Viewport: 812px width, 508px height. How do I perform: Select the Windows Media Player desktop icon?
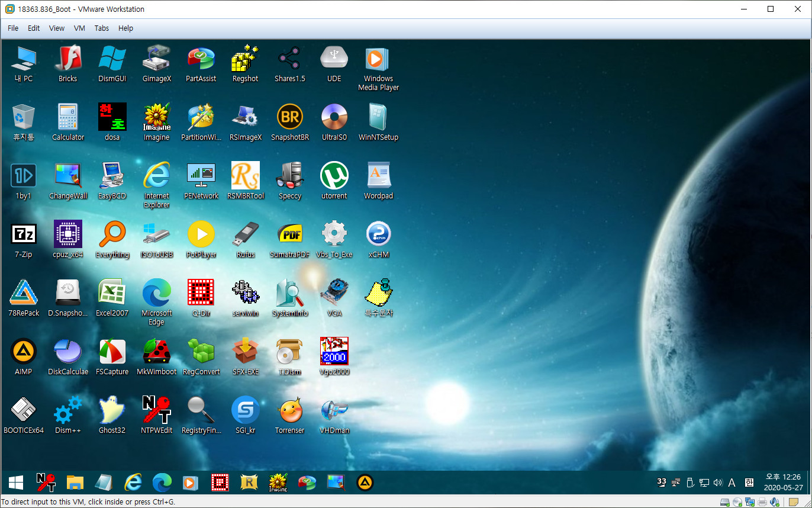[x=379, y=68]
